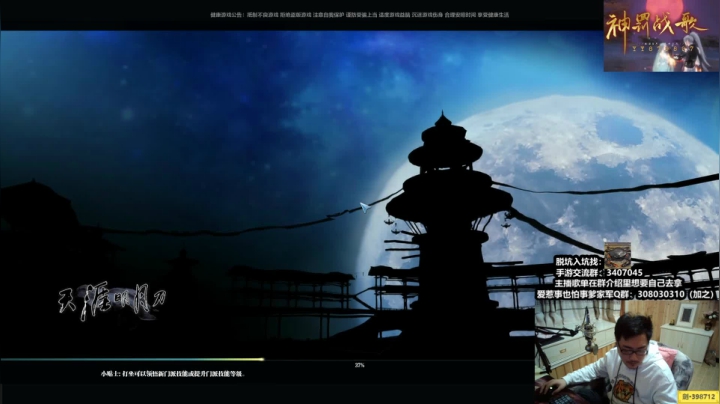This screenshot has height=404, width=720.
Task: Click the loading progress bar
Action: click(267, 359)
